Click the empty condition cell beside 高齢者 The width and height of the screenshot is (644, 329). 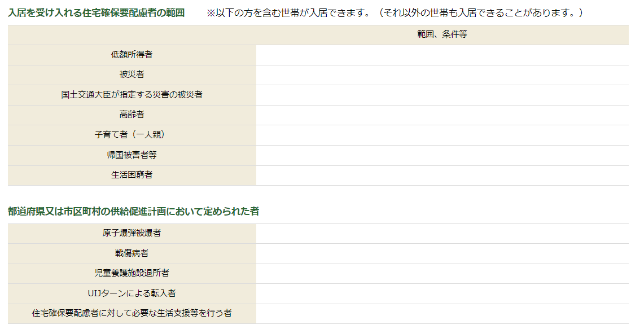[442, 115]
